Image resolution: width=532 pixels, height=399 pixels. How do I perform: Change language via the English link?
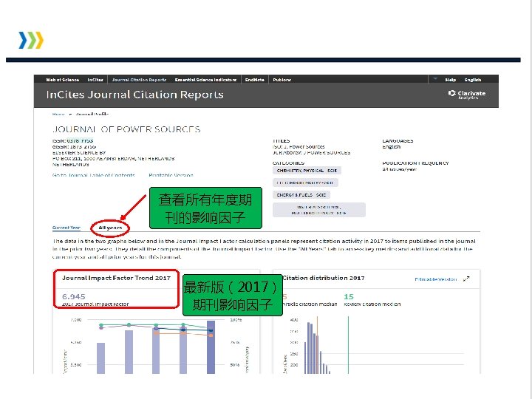473,80
